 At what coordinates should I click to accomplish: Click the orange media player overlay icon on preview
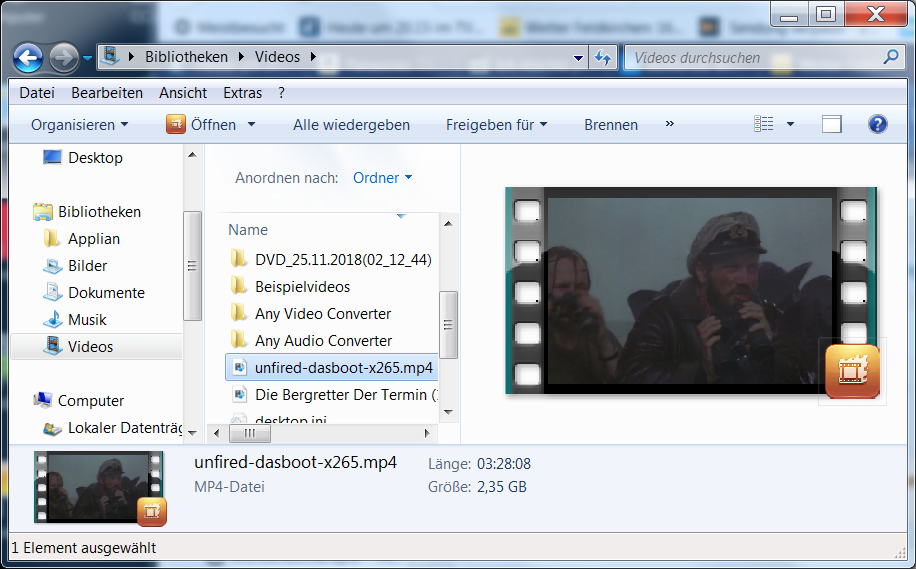852,371
